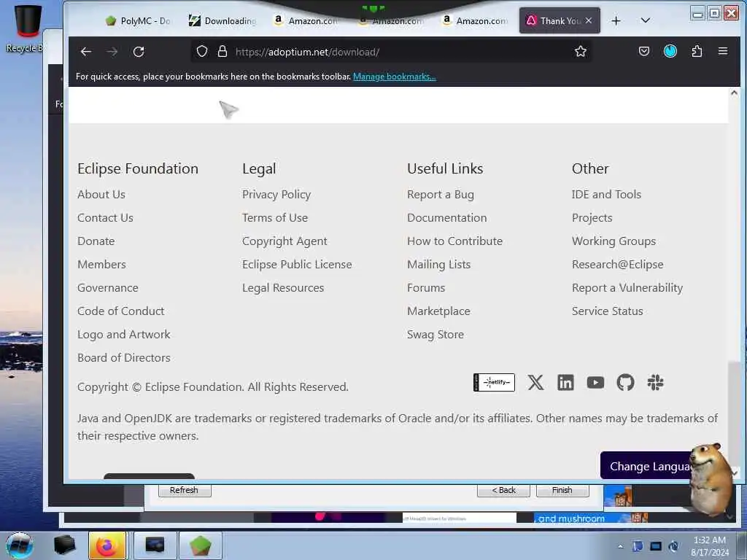
Task: Open the Legal Resources link
Action: click(x=283, y=287)
